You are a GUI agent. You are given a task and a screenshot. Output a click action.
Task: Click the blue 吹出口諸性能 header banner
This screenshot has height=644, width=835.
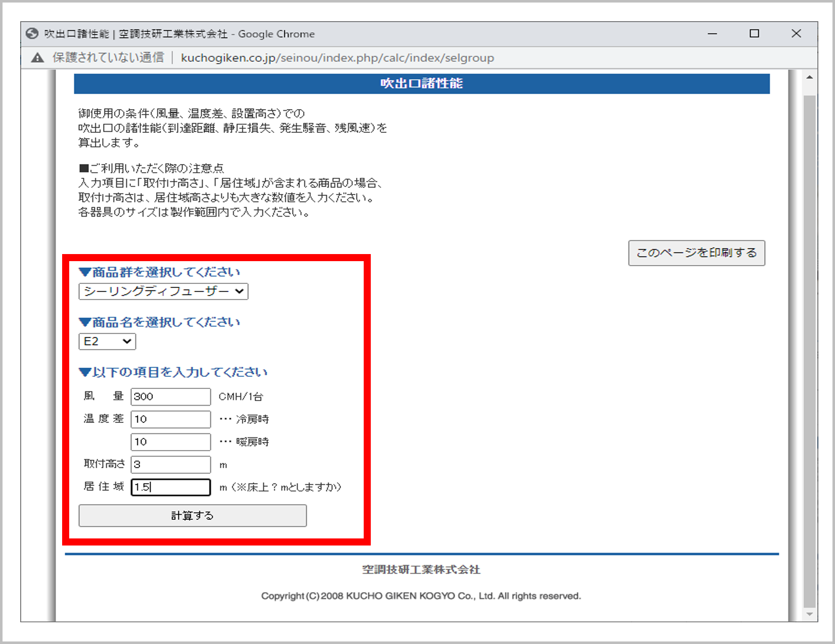421,84
